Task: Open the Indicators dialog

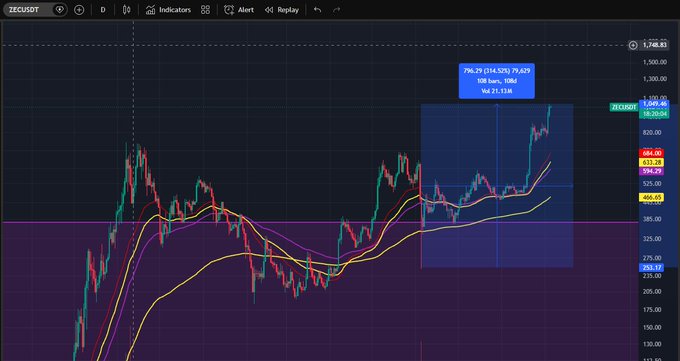Action: click(168, 10)
